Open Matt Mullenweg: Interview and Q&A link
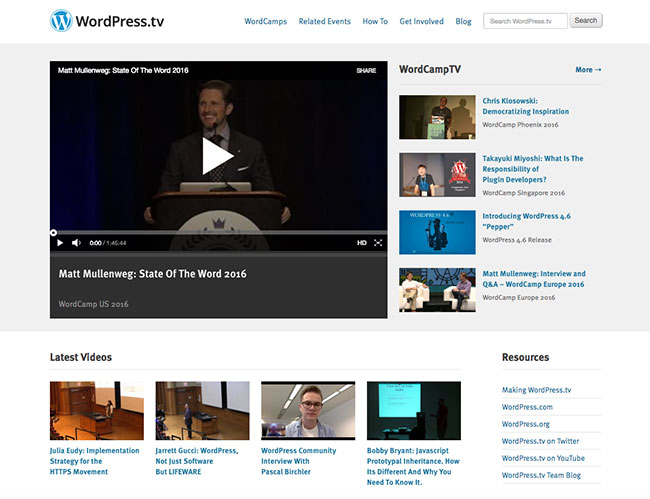This screenshot has width=650, height=499. (534, 279)
